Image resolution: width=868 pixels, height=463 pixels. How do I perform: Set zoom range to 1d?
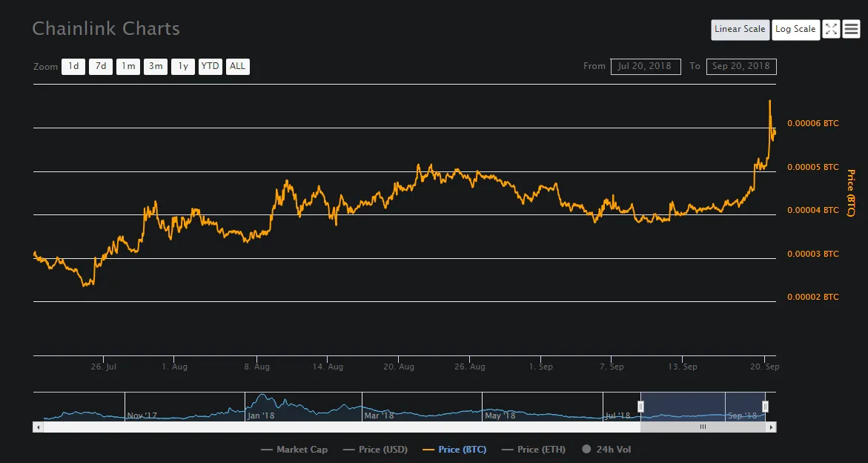pyautogui.click(x=73, y=67)
